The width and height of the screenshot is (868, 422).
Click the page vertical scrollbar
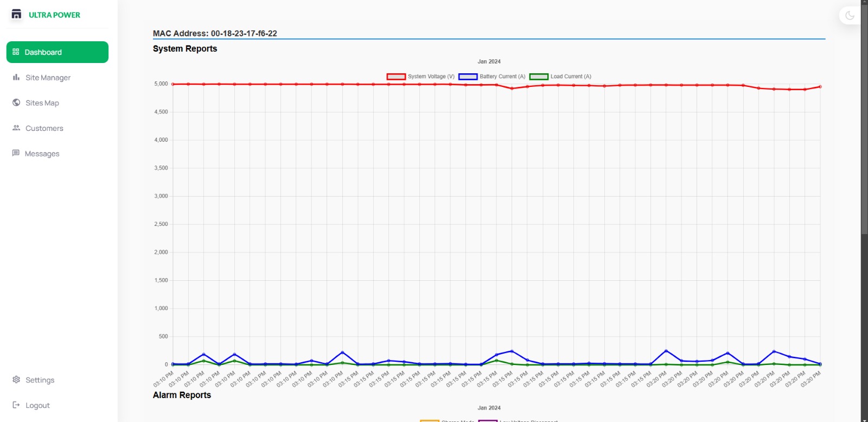tap(864, 119)
